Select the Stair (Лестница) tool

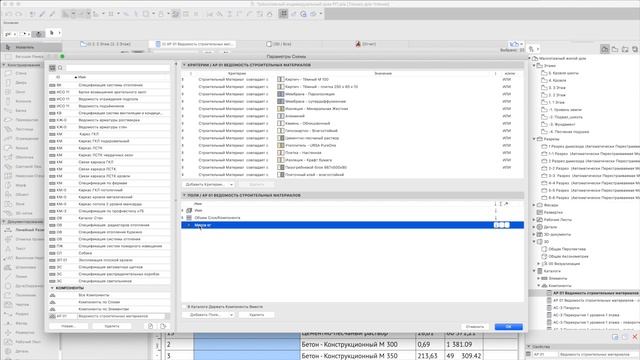(x=20, y=129)
